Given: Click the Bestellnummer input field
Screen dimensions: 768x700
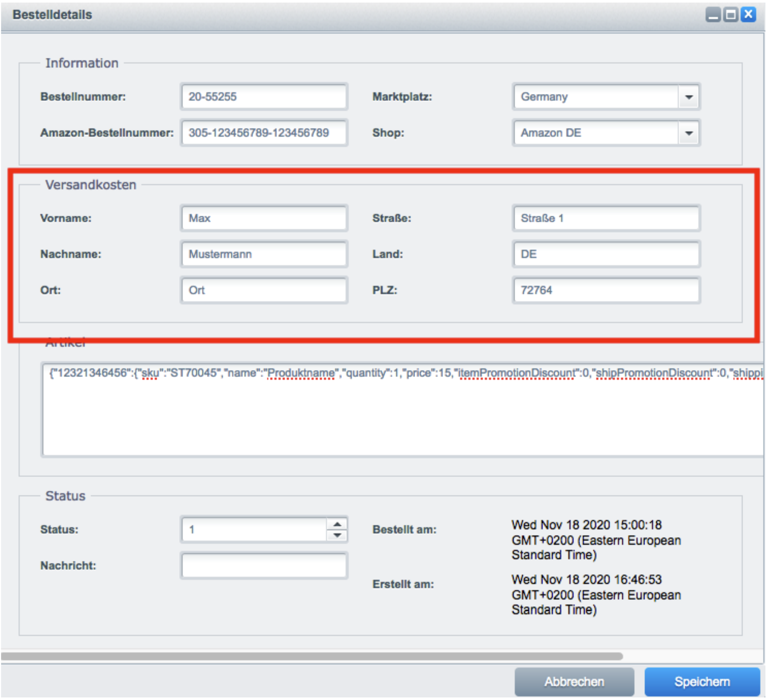Looking at the screenshot, I should click(x=264, y=97).
